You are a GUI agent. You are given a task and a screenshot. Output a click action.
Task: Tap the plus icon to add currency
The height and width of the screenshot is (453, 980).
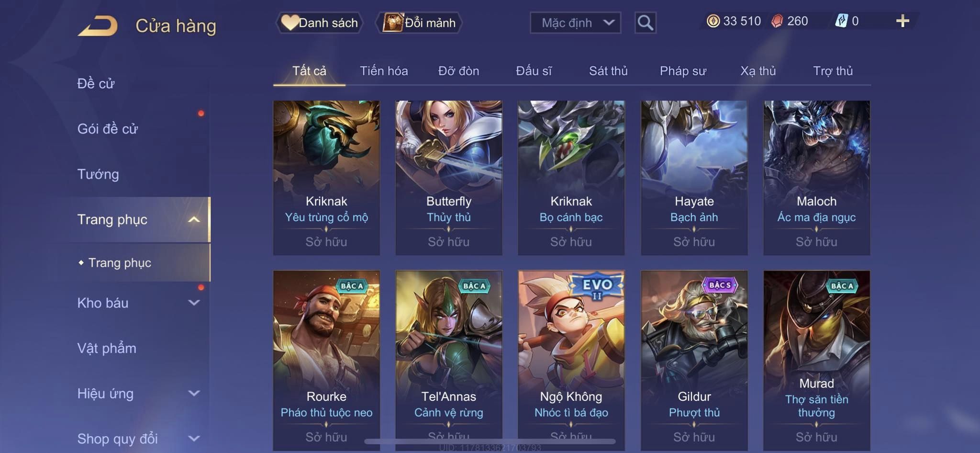(x=902, y=21)
